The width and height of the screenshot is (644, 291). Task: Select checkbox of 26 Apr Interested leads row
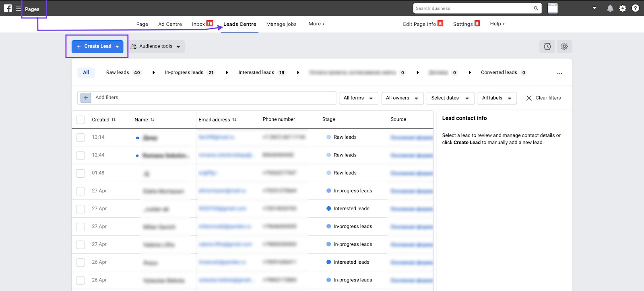[80, 262]
